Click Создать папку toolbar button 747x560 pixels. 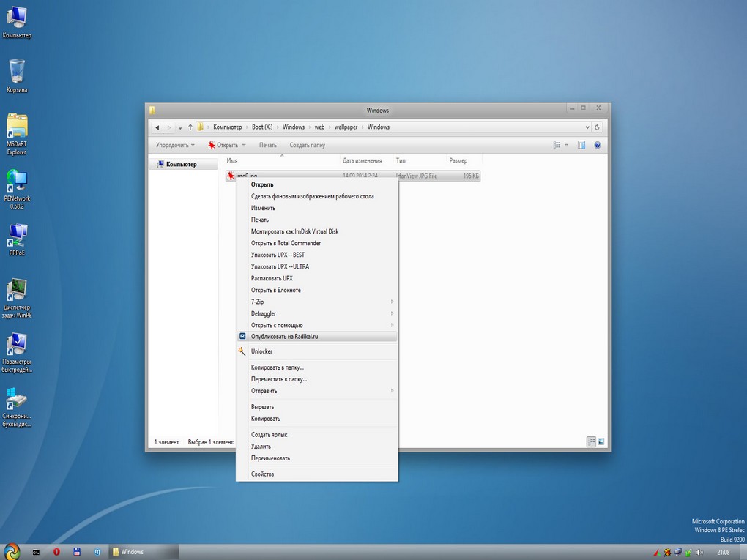[308, 145]
